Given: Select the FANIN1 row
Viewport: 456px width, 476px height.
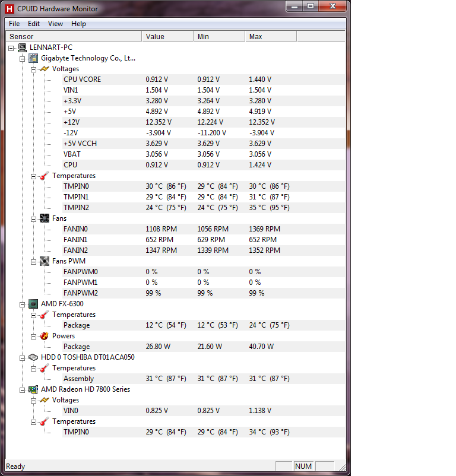Looking at the screenshot, I should pyautogui.click(x=204, y=240).
